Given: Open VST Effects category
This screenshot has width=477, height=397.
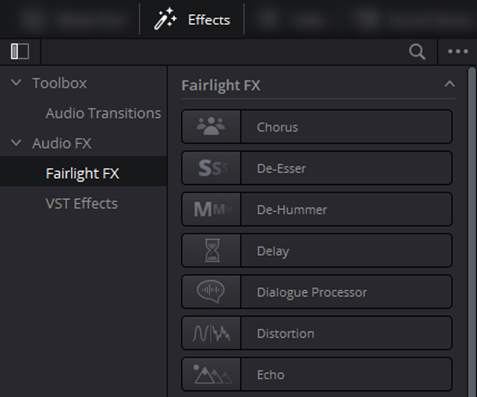Looking at the screenshot, I should [82, 203].
